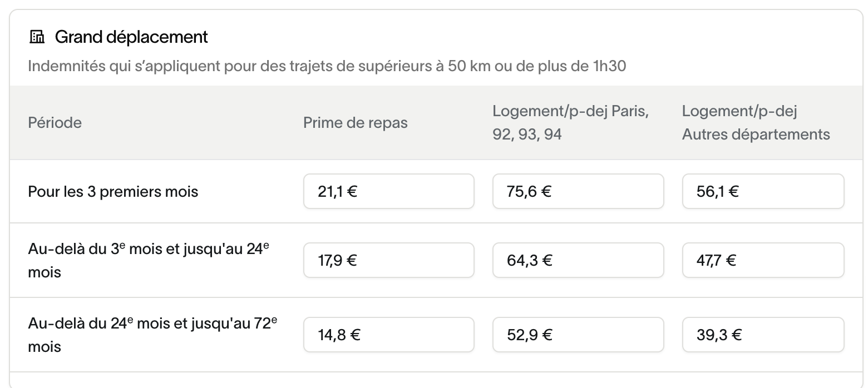Select the 39,3 € autres départements field
This screenshot has height=388, width=868.
click(x=763, y=335)
